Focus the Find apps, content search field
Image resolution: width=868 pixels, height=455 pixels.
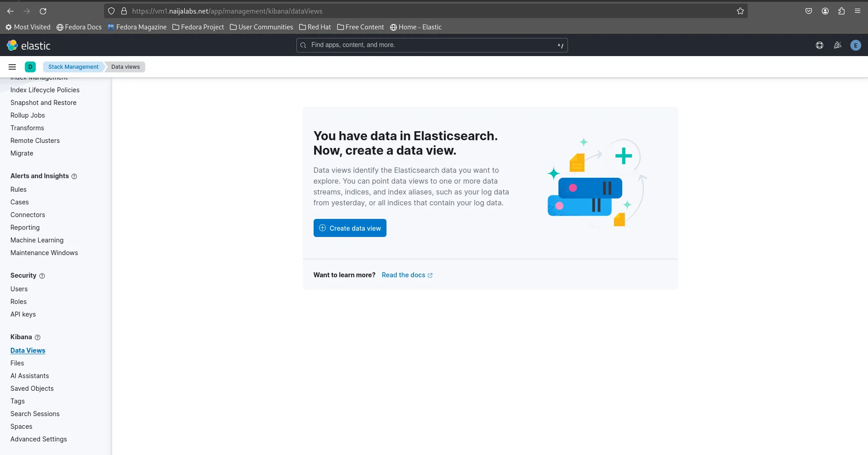[x=432, y=45]
